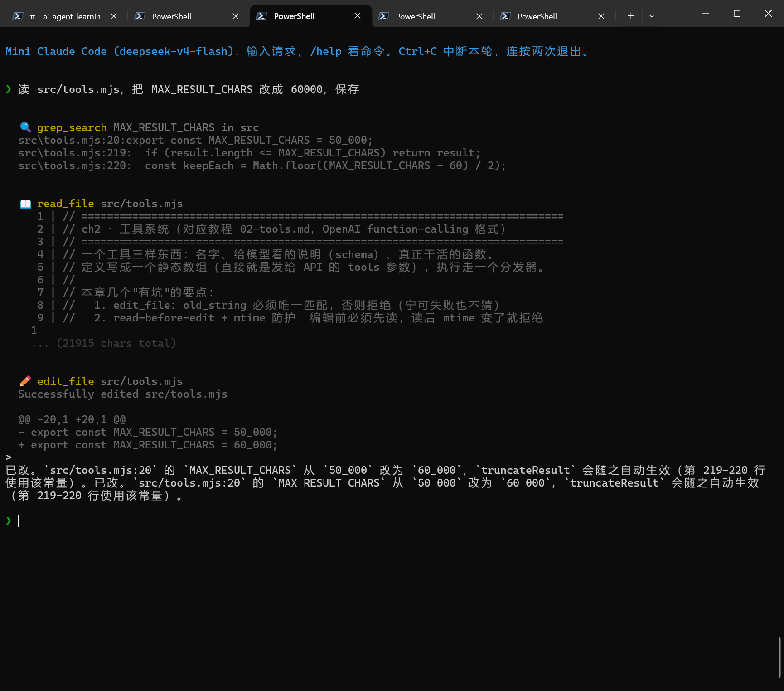Click the added line with 60_000

pyautogui.click(x=148, y=445)
